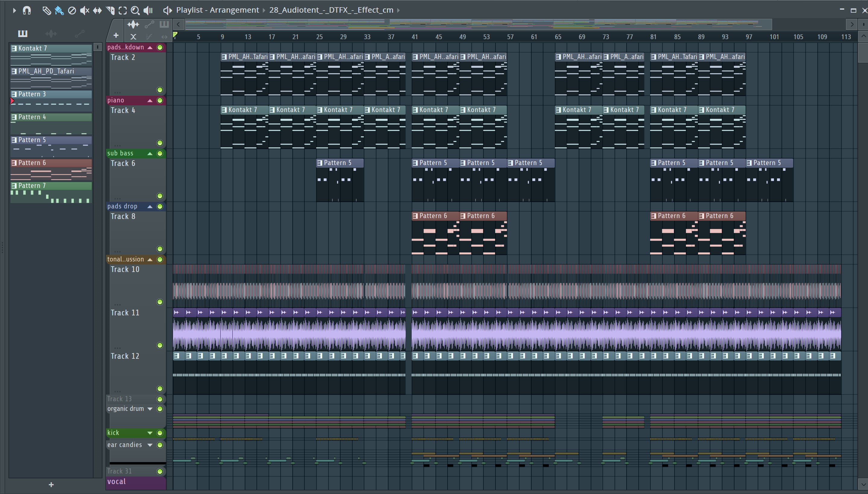
Task: Mute Track 6 with its green LED
Action: point(159,196)
